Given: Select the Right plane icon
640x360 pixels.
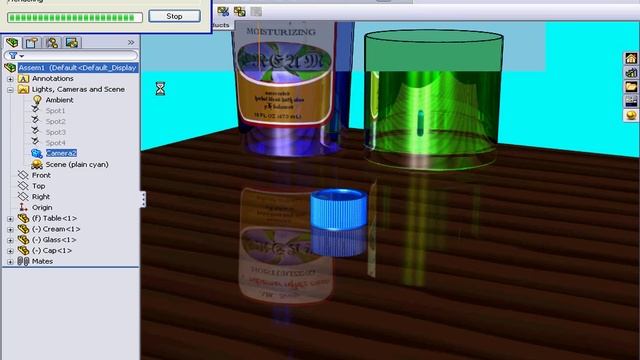Looking at the screenshot, I should tap(23, 196).
